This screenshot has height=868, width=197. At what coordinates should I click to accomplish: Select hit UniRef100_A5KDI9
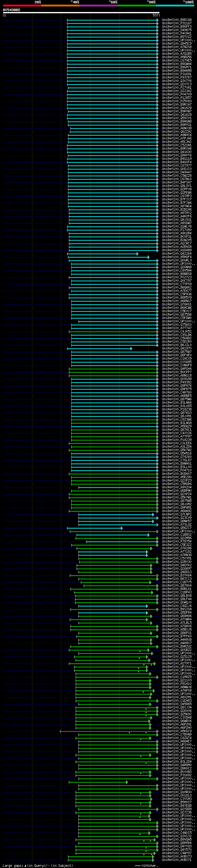(x=176, y=731)
